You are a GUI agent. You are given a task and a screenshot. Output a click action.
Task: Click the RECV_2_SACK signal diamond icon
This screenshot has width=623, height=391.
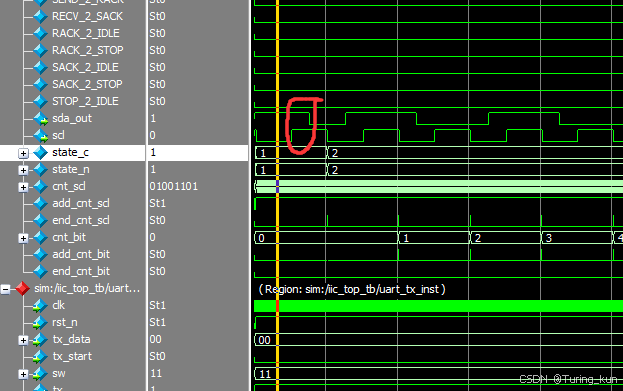[x=40, y=16]
